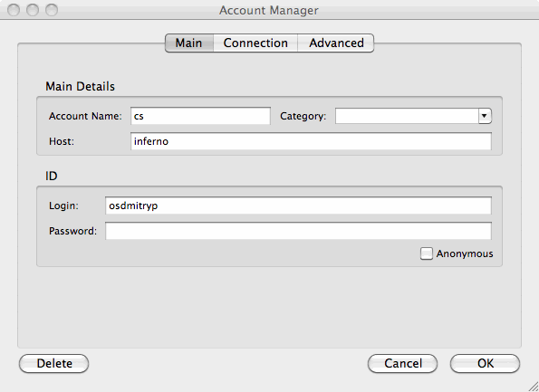Focus the empty Password field
This screenshot has height=392, width=539.
pyautogui.click(x=298, y=231)
